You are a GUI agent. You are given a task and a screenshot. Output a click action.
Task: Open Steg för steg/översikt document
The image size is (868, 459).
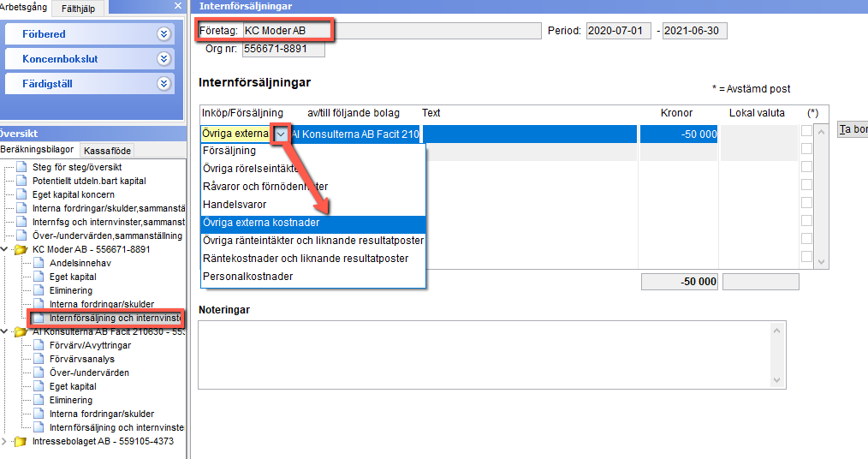[77, 167]
